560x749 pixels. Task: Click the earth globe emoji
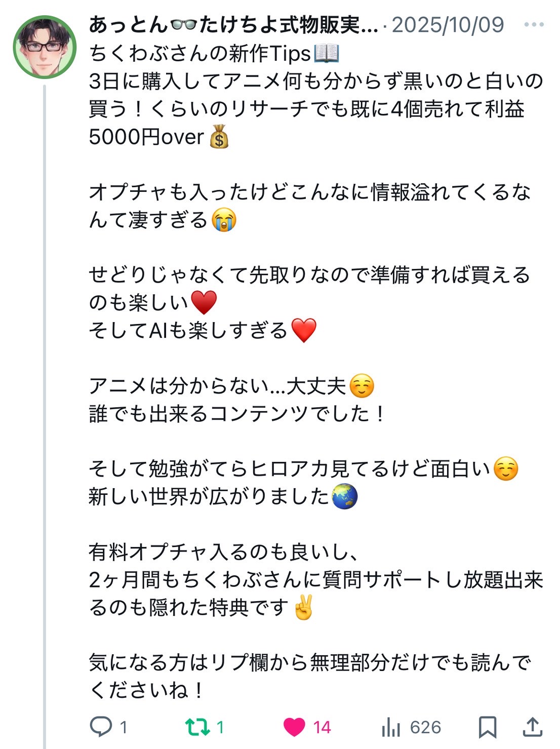coord(345,496)
